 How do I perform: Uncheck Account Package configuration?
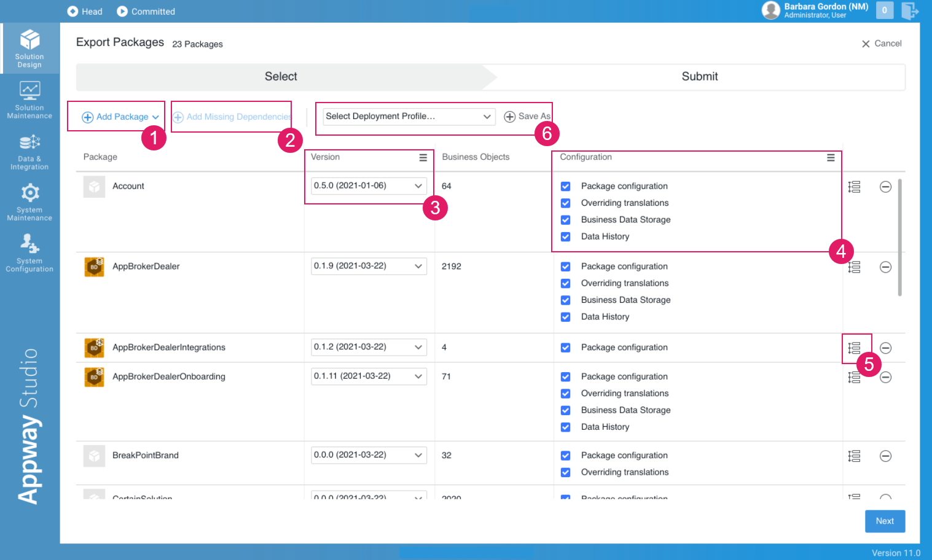tap(565, 187)
